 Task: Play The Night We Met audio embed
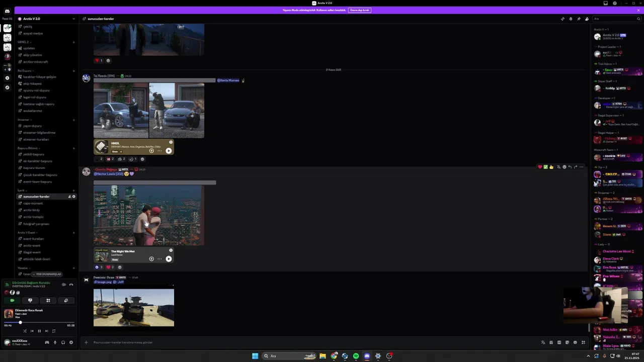pyautogui.click(x=169, y=259)
